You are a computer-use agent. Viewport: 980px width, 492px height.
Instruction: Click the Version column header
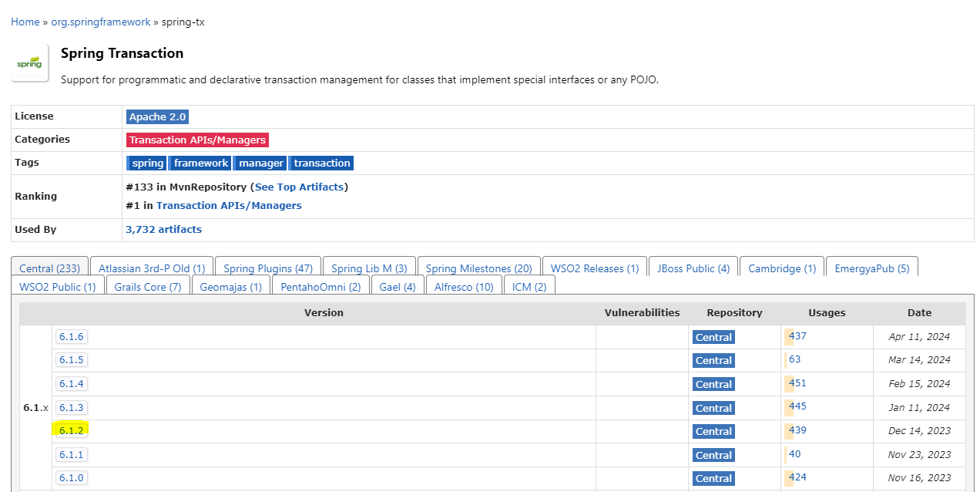click(324, 312)
